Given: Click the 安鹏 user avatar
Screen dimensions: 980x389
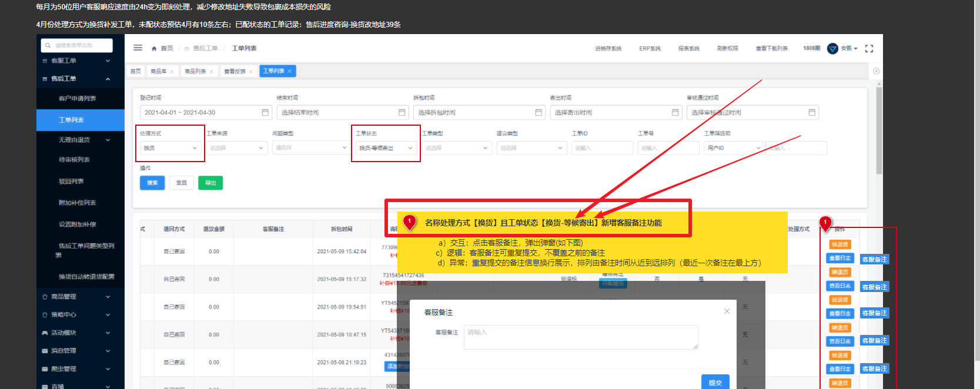Looking at the screenshot, I should 832,48.
